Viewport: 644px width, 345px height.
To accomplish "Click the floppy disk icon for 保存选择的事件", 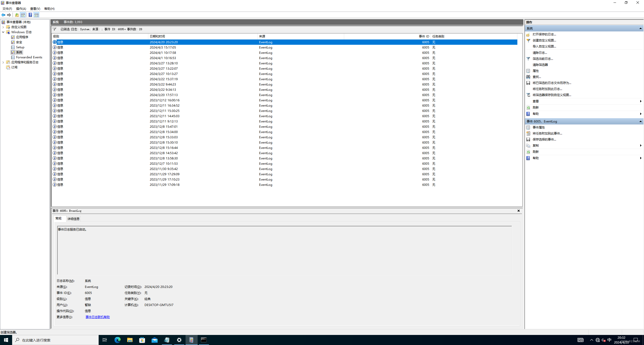I will click(x=528, y=140).
